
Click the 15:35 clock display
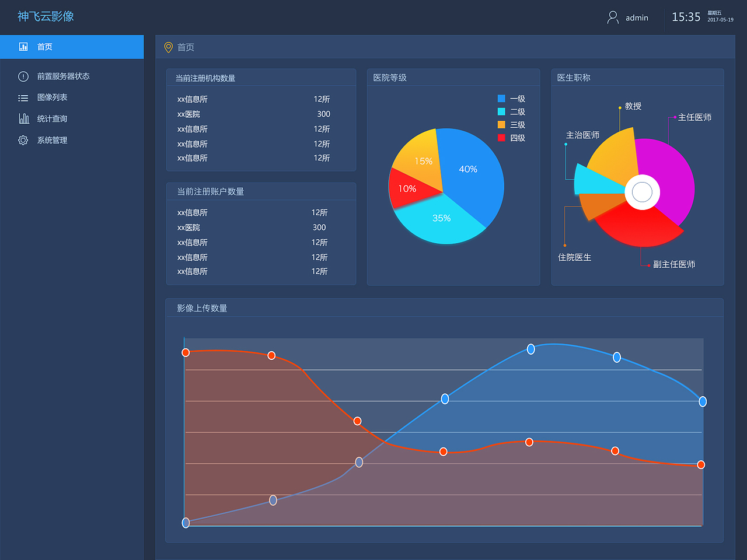[x=686, y=17]
